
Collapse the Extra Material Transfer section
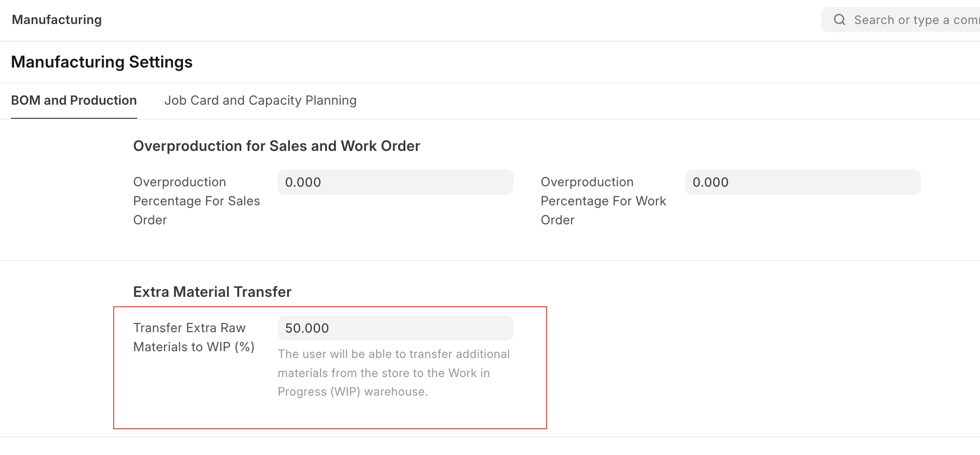212,292
